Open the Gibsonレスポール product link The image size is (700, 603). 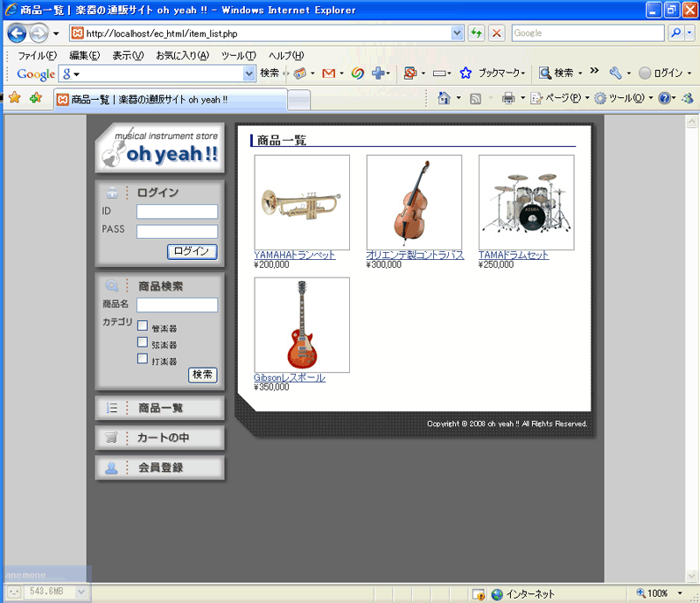pos(290,377)
